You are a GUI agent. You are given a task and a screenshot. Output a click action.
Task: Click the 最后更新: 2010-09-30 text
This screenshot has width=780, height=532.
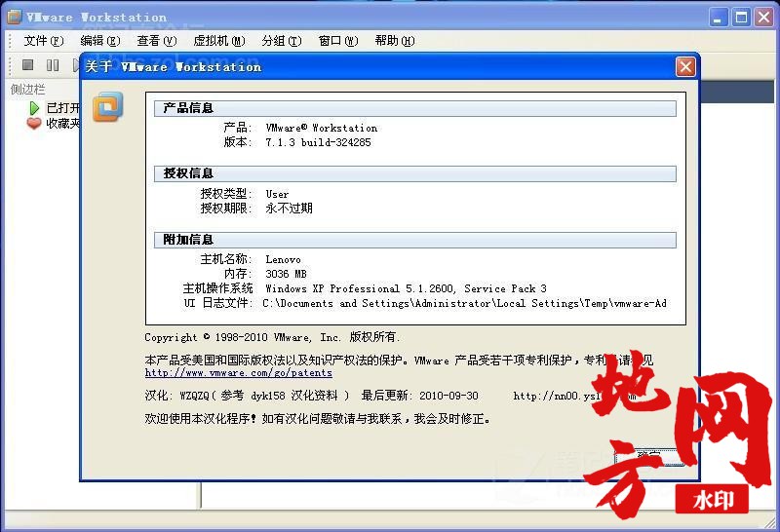pyautogui.click(x=420, y=396)
